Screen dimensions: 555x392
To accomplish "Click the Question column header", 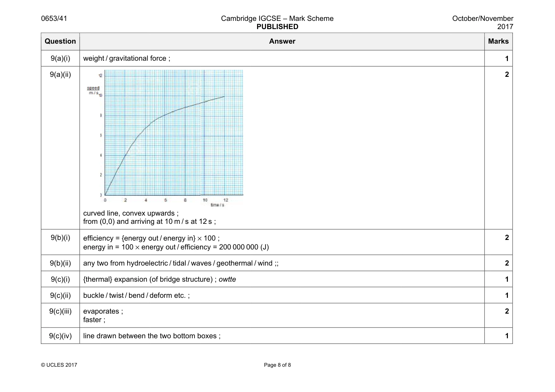I will [60, 41].
